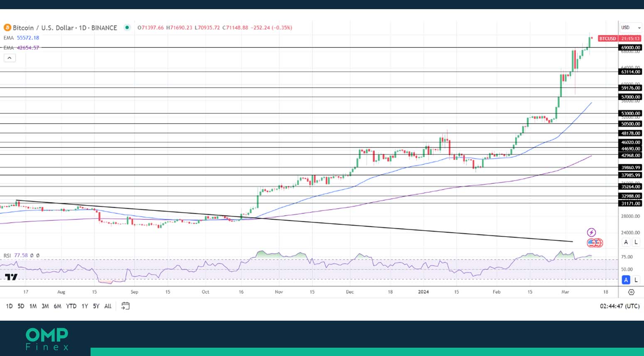Image resolution: width=644 pixels, height=356 pixels.
Task: Select the EMA 55572.18 indicator legend
Action: [x=21, y=37]
